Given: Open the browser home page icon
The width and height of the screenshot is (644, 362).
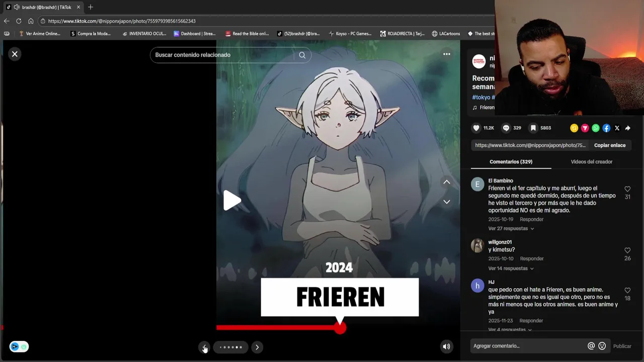Looking at the screenshot, I should click(31, 21).
